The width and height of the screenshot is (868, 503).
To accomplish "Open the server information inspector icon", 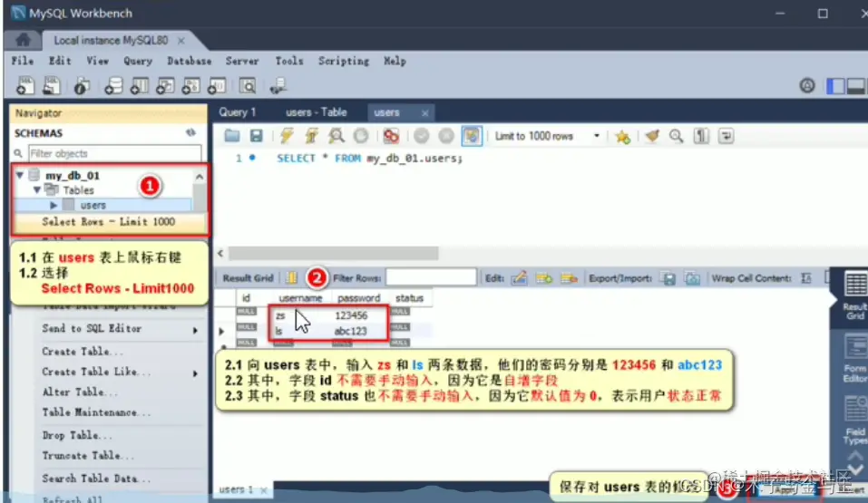I will click(82, 86).
